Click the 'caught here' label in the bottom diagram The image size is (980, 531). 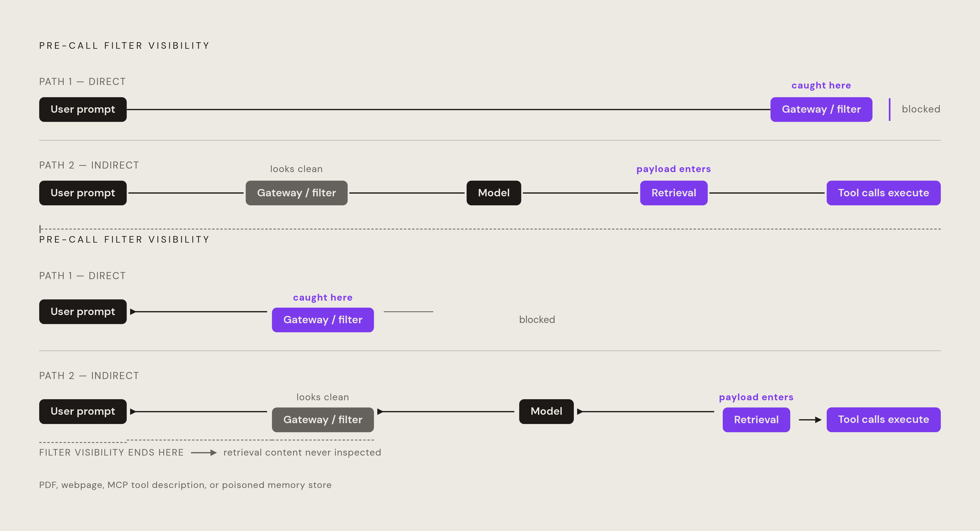323,297
